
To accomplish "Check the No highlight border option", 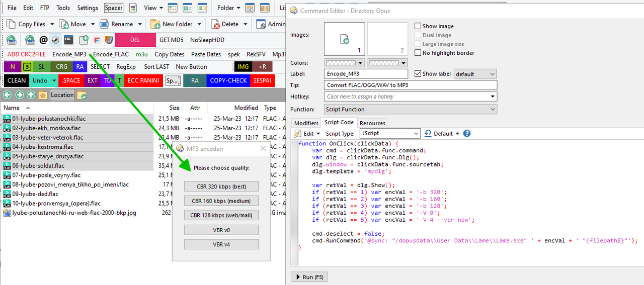I will point(418,53).
